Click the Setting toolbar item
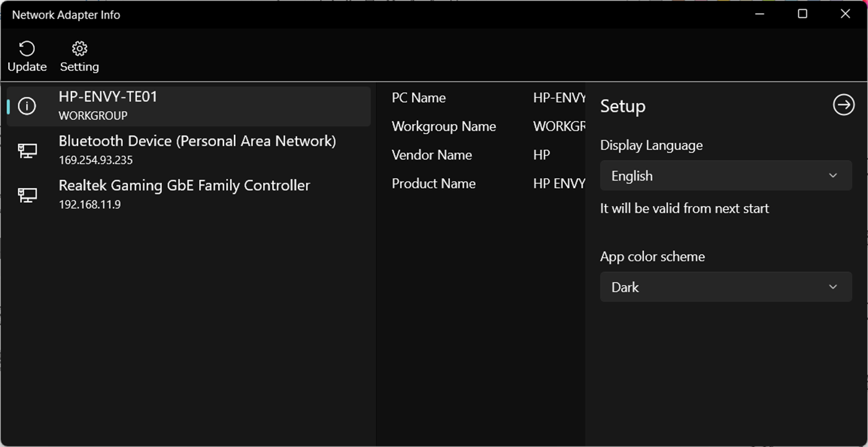This screenshot has height=447, width=868. click(79, 56)
